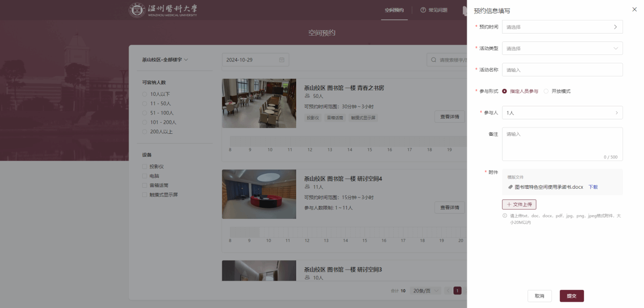Select 10人以下 capacity filter
The width and height of the screenshot is (644, 308).
[x=156, y=94]
